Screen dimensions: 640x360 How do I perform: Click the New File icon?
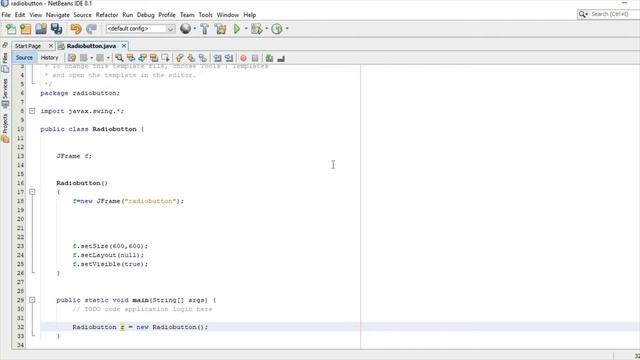pyautogui.click(x=11, y=29)
